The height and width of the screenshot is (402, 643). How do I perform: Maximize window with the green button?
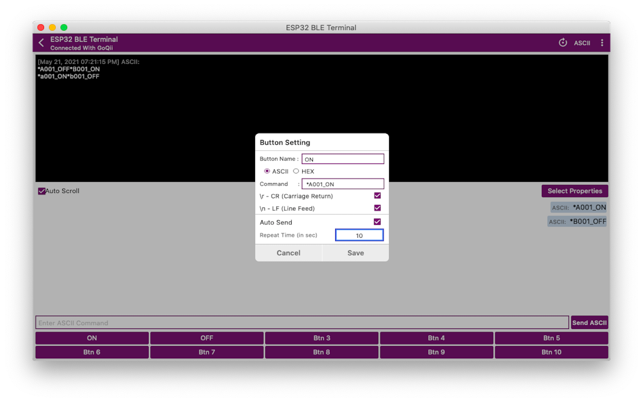[64, 27]
